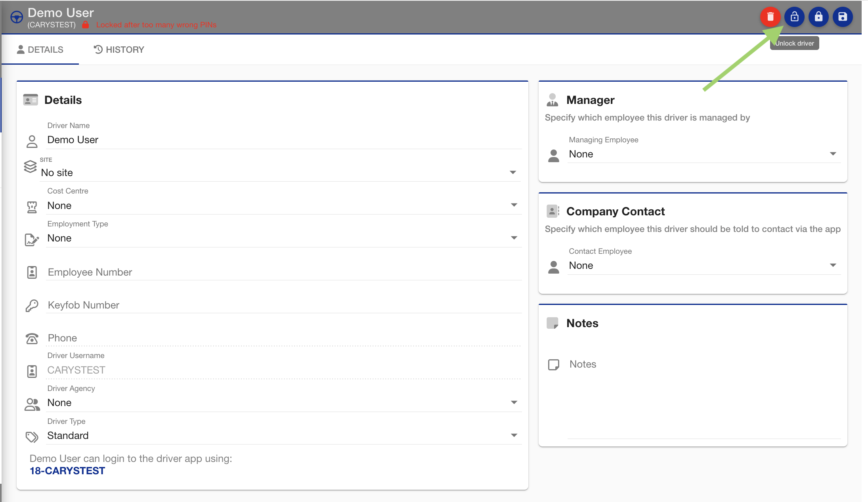Image resolution: width=868 pixels, height=502 pixels.
Task: Click the tags icon beside Driver Type
Action: coord(32,437)
